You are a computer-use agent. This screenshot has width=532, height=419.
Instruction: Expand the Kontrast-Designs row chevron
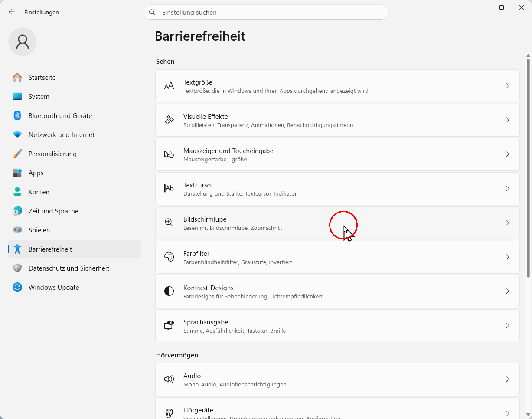pos(508,291)
